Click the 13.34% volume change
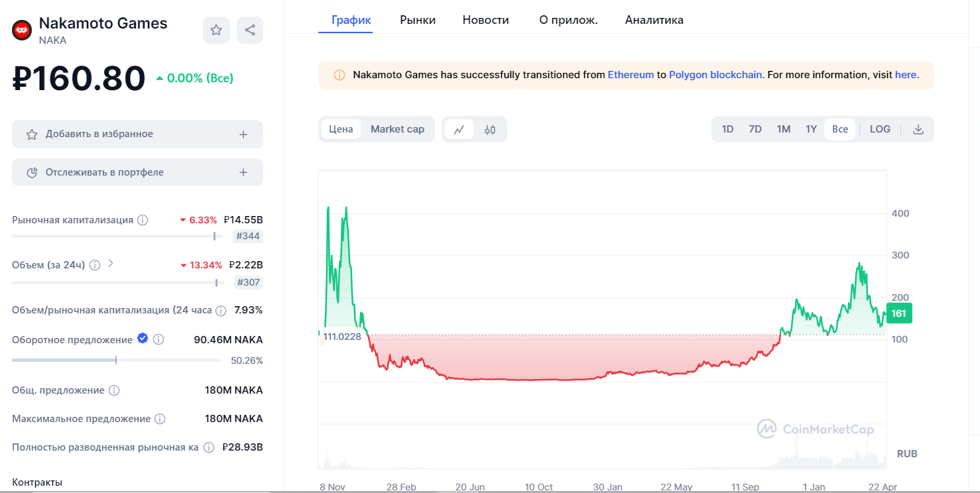 tap(202, 265)
